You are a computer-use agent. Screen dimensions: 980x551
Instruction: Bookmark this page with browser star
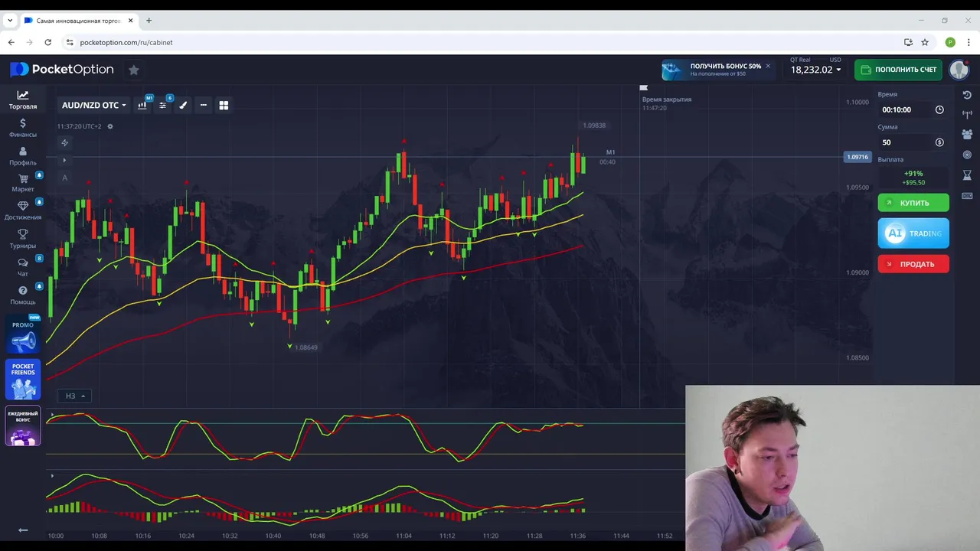[925, 42]
